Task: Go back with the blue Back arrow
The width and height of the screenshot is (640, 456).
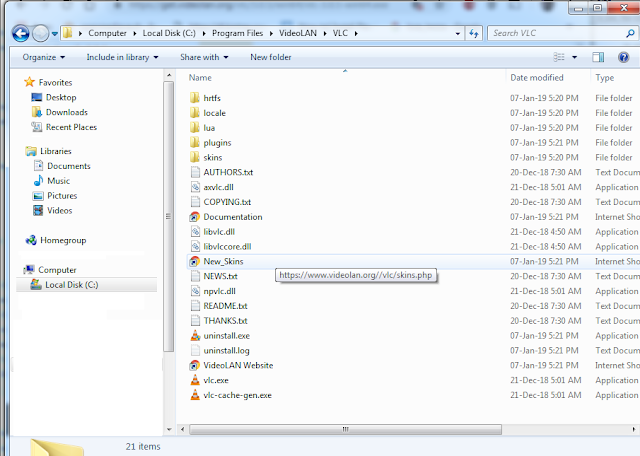Action: click(20, 33)
